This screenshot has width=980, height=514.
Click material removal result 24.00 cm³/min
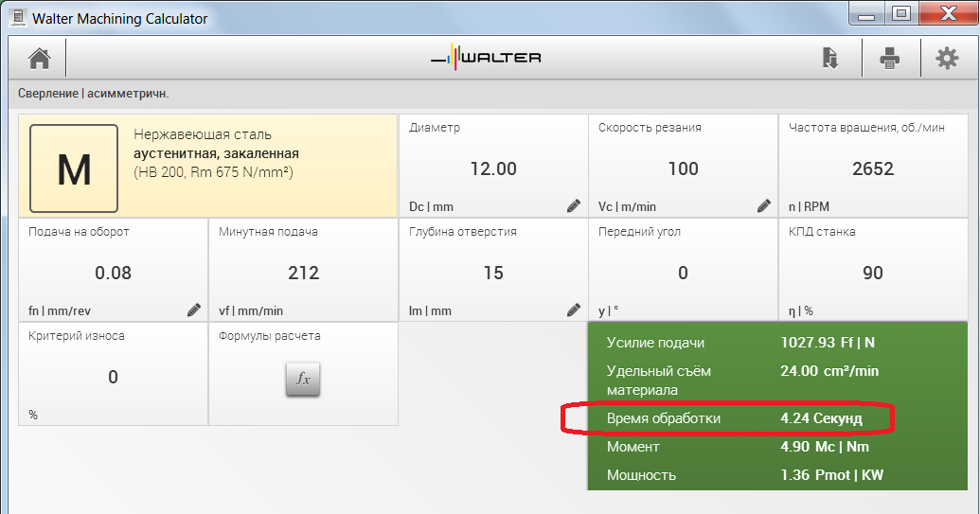[x=829, y=371]
